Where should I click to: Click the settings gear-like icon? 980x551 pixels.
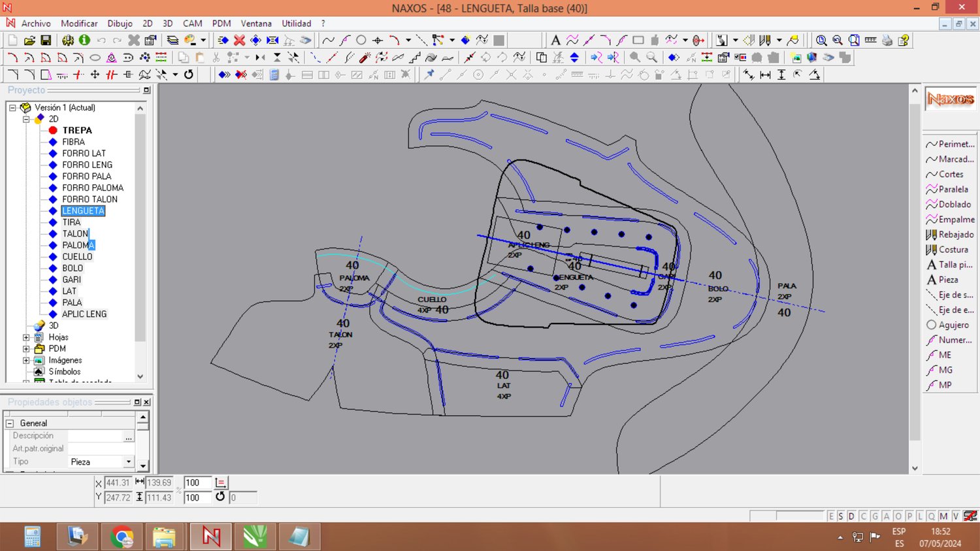coord(68,40)
